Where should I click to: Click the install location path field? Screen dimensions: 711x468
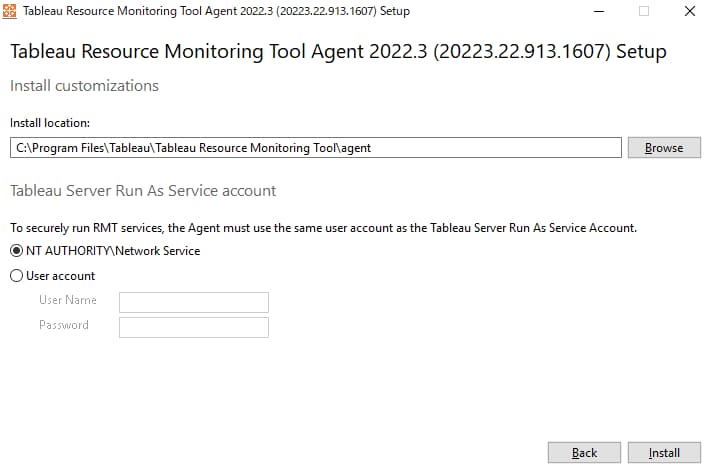[316, 148]
